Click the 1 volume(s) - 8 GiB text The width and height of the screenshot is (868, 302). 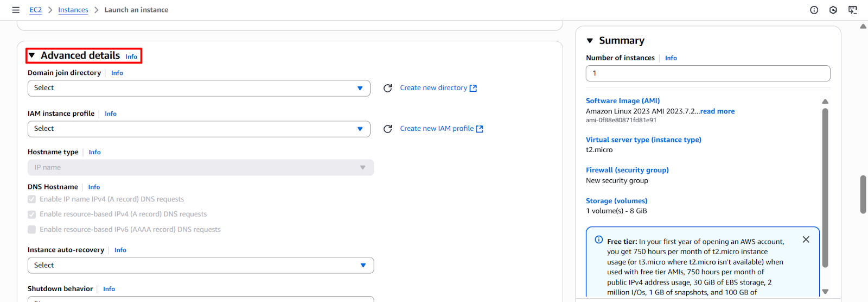pyautogui.click(x=616, y=211)
